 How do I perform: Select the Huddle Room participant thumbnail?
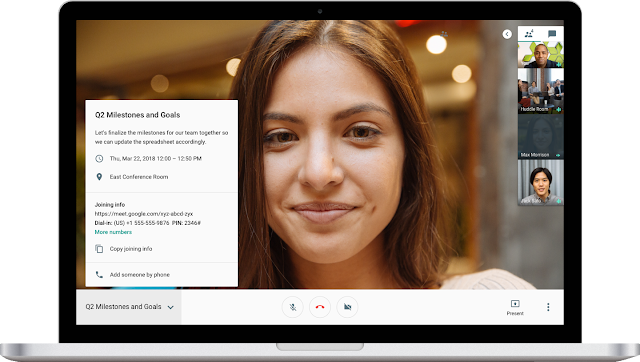540,91
